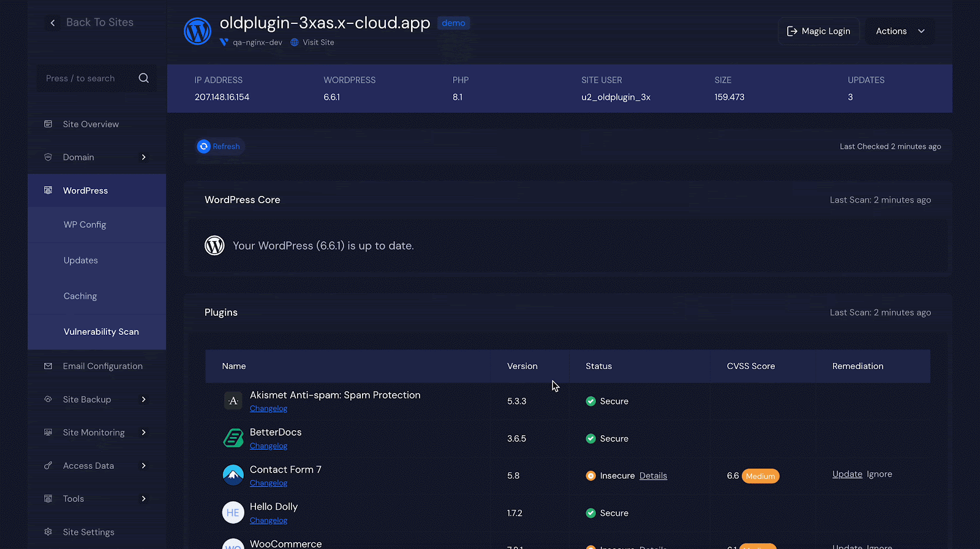Image resolution: width=980 pixels, height=549 pixels.
Task: Focus the Press / to search field
Action: pyautogui.click(x=86, y=78)
